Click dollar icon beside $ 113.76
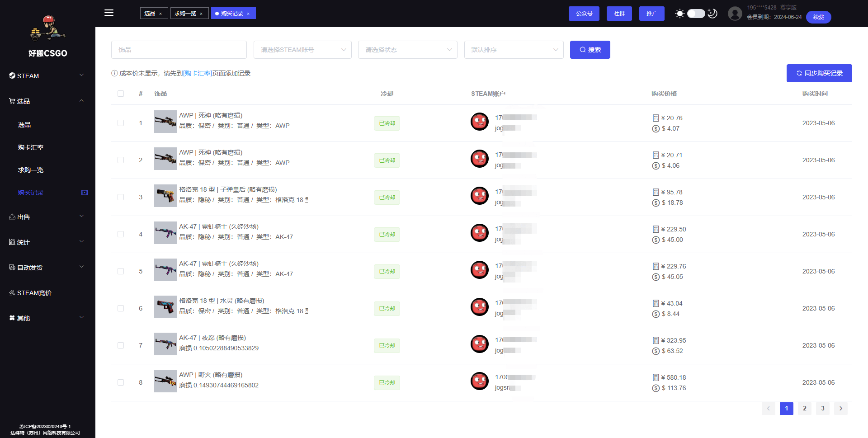868x438 pixels. 656,388
